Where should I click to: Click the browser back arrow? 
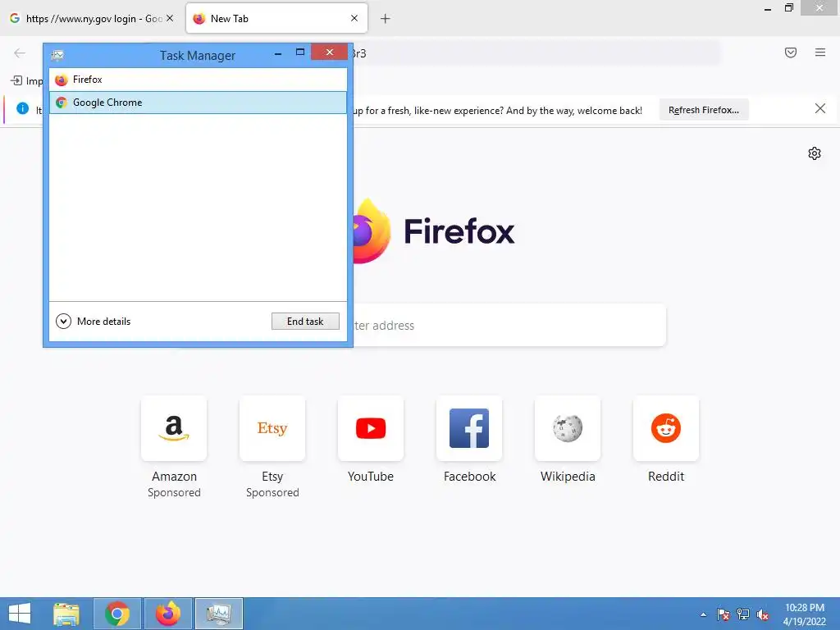pos(20,52)
